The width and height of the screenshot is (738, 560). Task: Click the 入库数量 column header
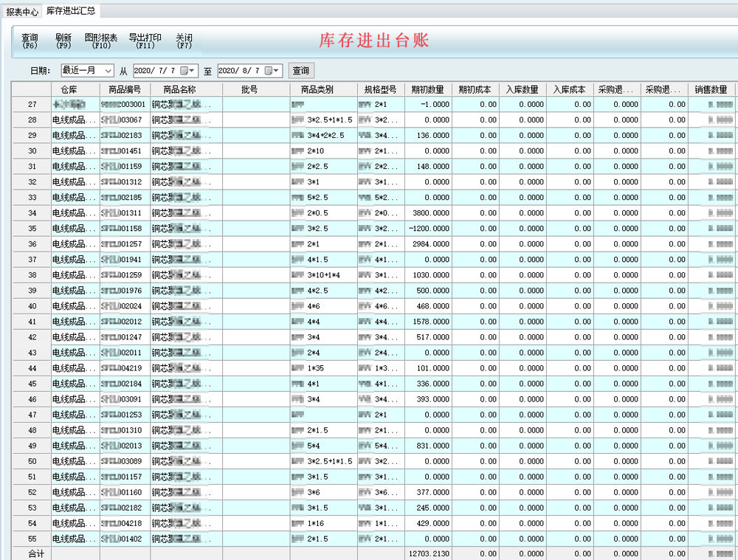point(523,89)
